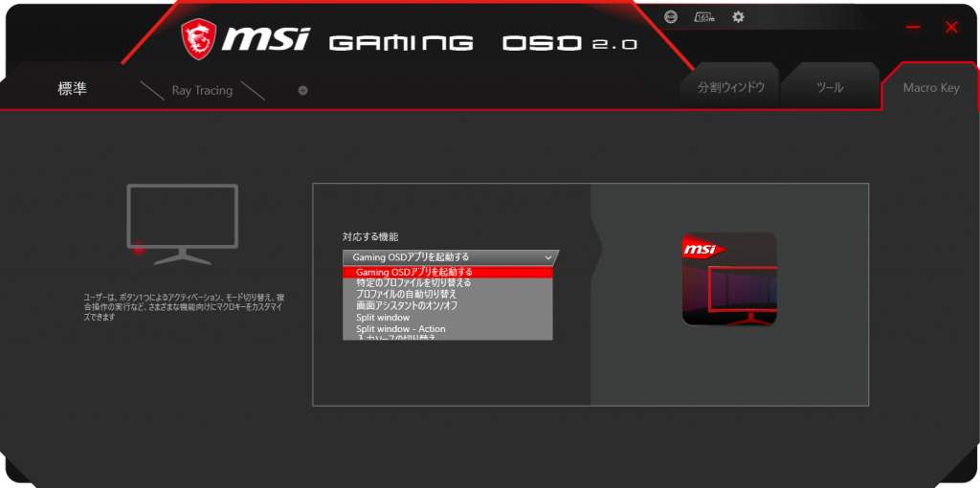Click the monitor outline illustration
The height and width of the screenshot is (488, 980).
pyautogui.click(x=182, y=224)
